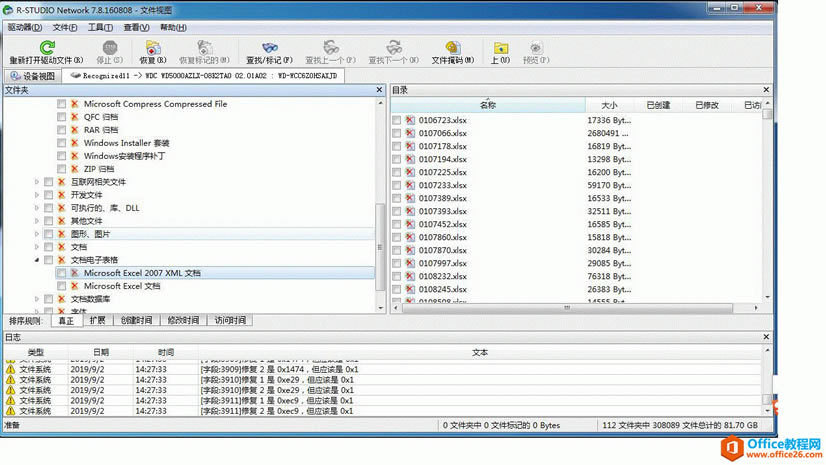This screenshot has width=826, height=465.
Task: Click the red X icon beside QFC 归档
Action: (74, 117)
